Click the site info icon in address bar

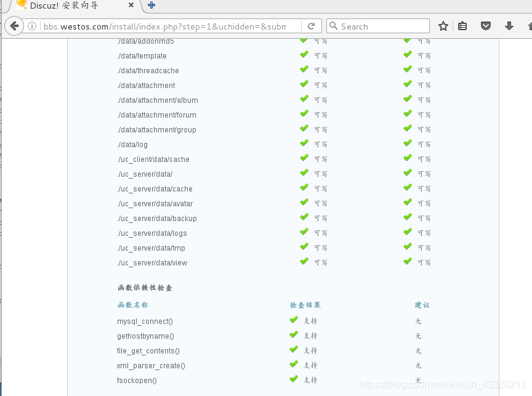click(x=32, y=26)
